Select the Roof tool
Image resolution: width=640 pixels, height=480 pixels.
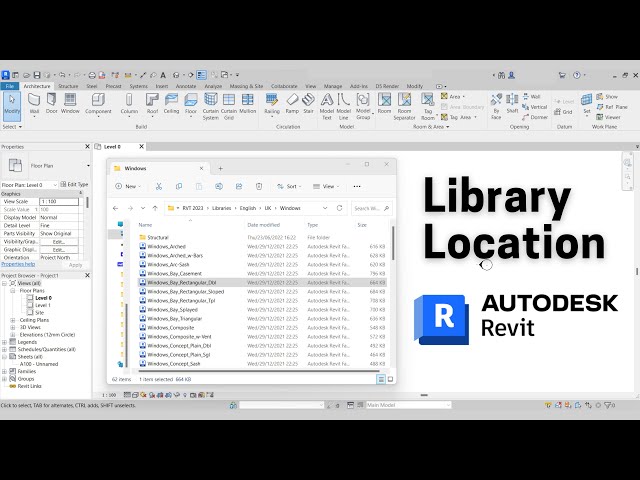[152, 104]
